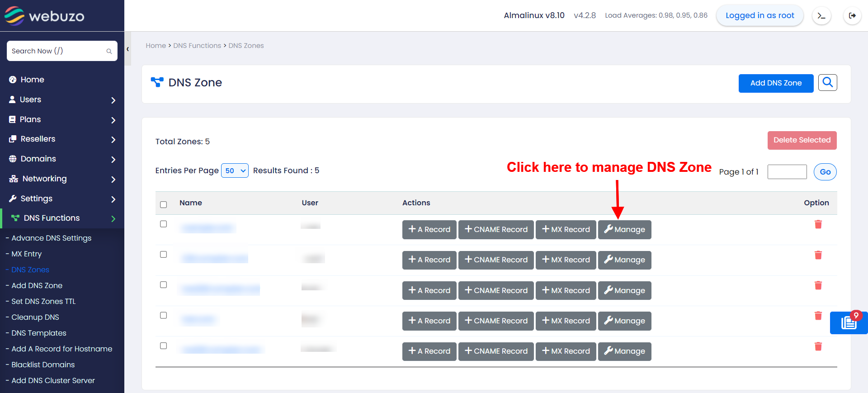The image size is (868, 393).
Task: Expand the Settings sidebar menu
Action: [62, 199]
